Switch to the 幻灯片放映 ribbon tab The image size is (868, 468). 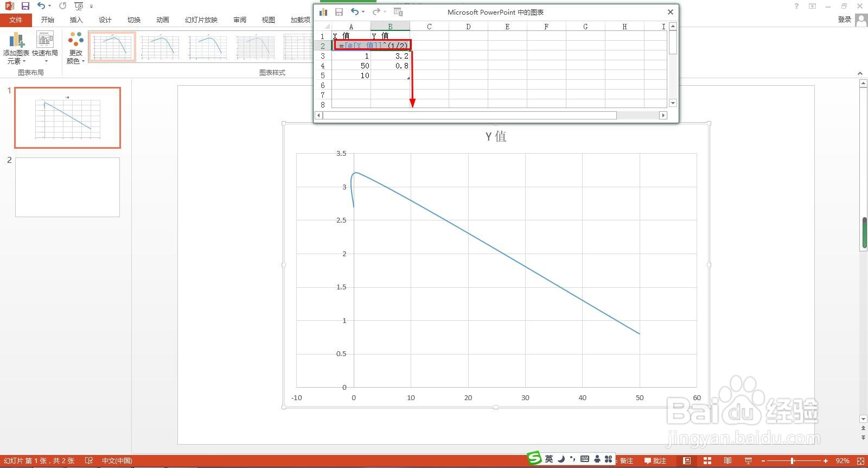(201, 20)
